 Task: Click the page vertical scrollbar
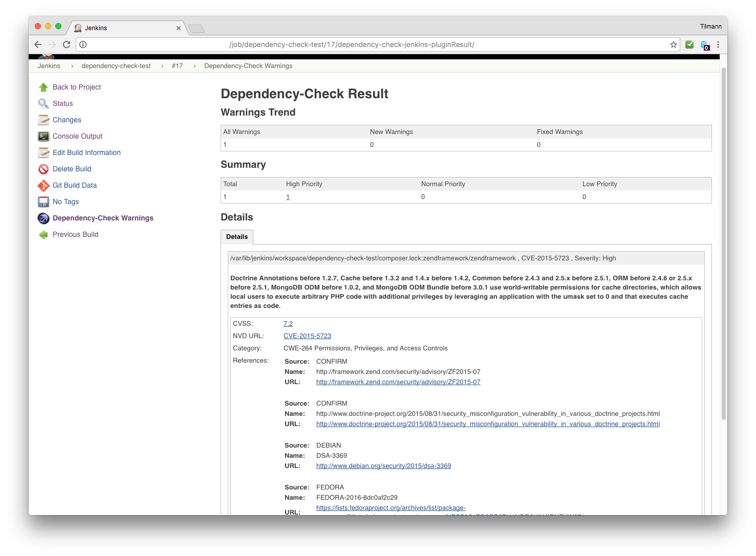(724, 243)
